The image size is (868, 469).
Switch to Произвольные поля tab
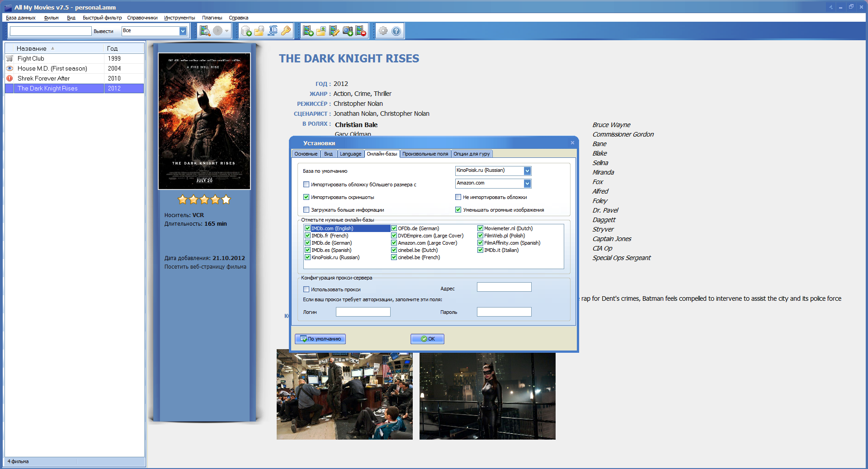point(425,154)
